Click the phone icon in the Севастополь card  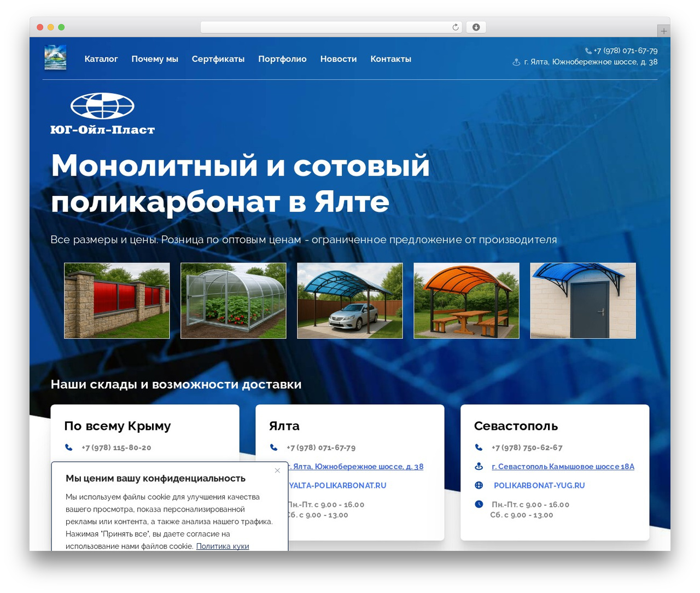click(479, 447)
